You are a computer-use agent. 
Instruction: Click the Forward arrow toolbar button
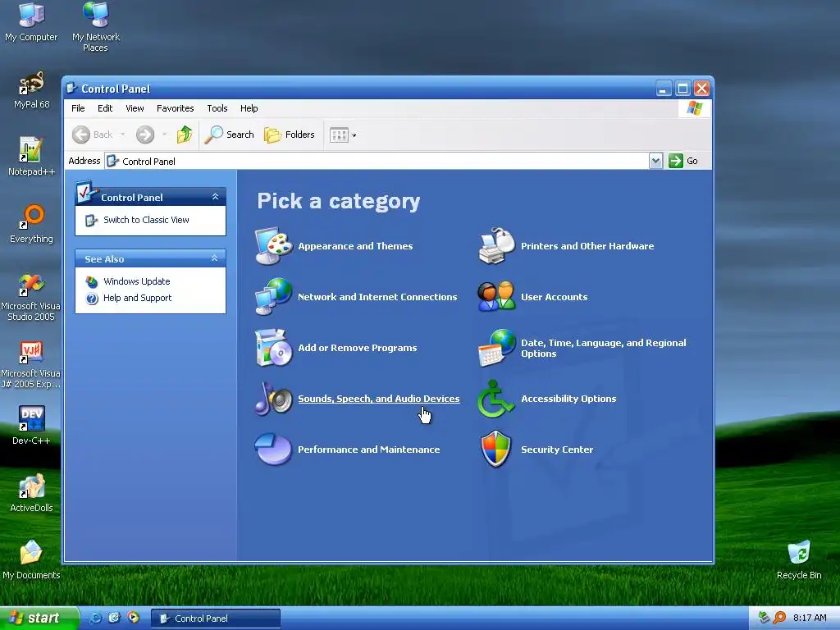tap(144, 135)
